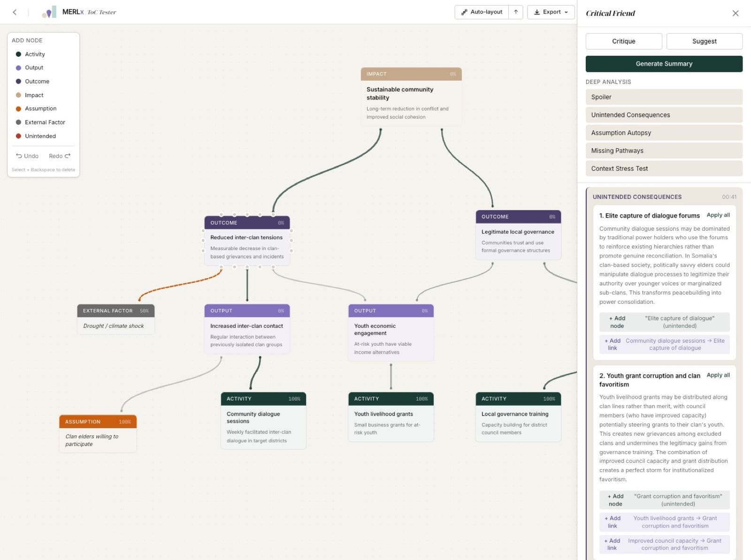
Task: Select the Reduced inter-clan tensions outcome node
Action: click(247, 241)
